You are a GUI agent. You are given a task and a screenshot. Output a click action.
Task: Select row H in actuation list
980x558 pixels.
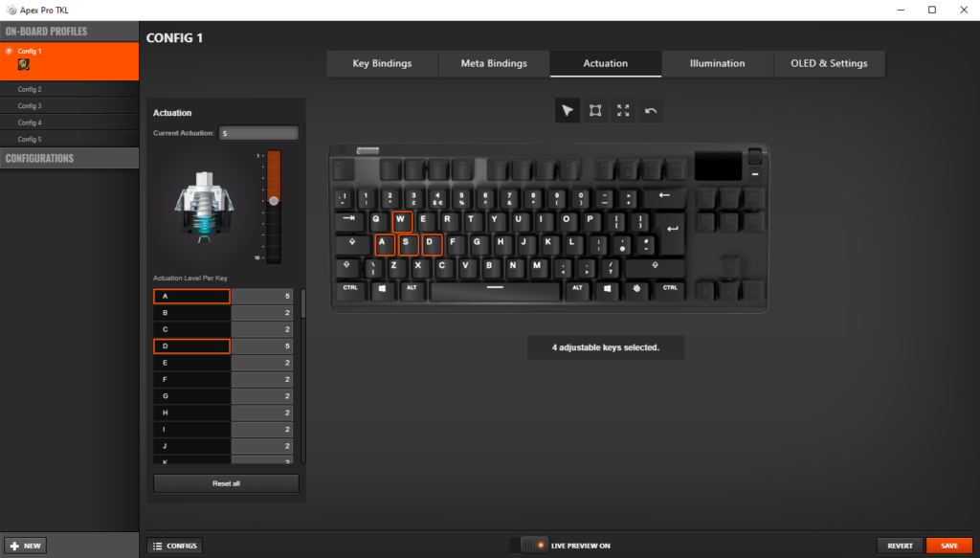(x=222, y=413)
